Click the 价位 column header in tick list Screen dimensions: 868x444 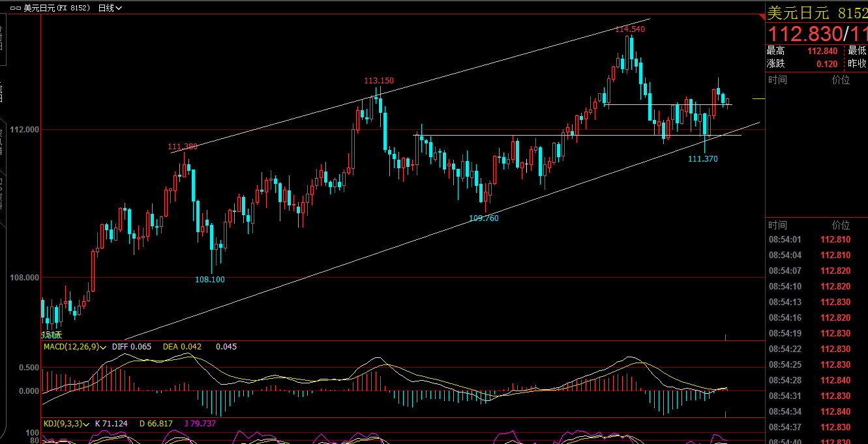[841, 225]
